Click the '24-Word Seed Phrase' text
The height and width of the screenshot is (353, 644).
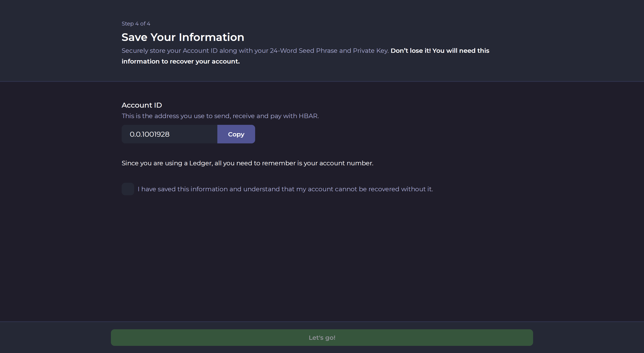pyautogui.click(x=303, y=51)
